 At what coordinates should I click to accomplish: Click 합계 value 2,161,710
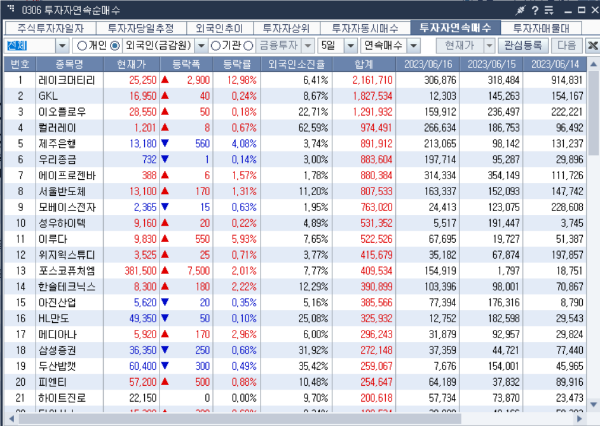tap(372, 80)
